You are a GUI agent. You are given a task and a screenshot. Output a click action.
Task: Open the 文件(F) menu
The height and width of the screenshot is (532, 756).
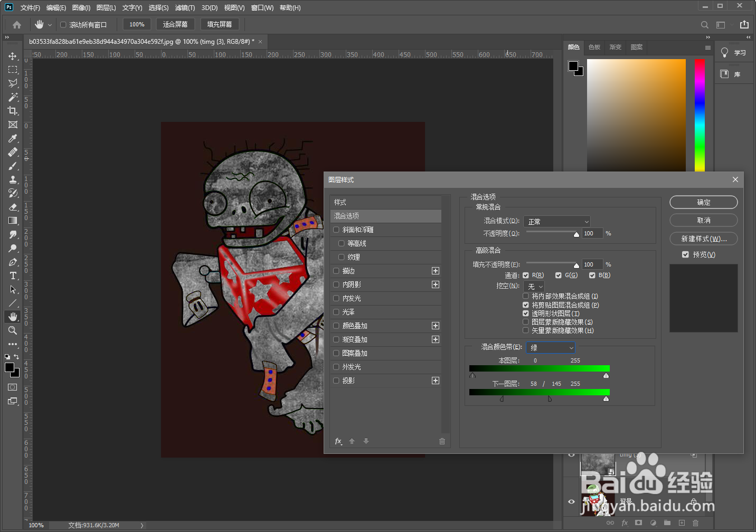[30, 8]
